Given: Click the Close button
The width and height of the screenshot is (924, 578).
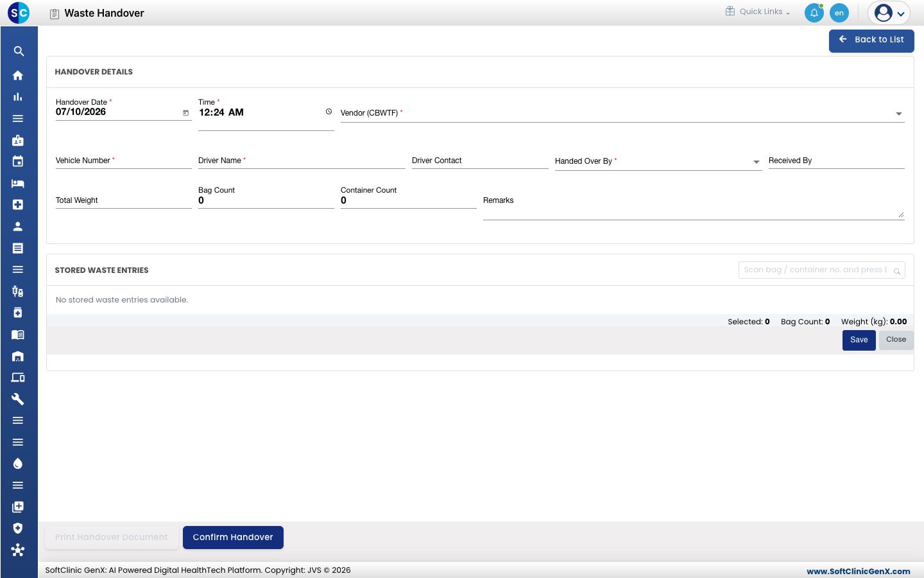Looking at the screenshot, I should 896,340.
